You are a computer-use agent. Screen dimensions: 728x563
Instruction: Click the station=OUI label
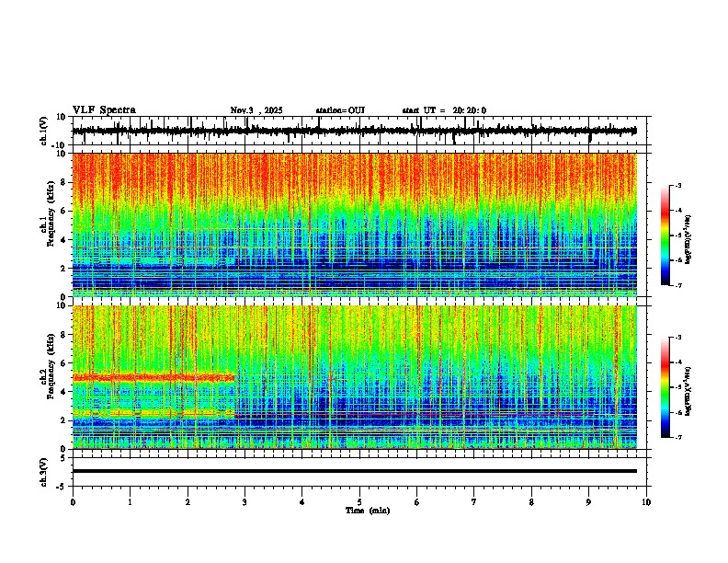[340, 110]
